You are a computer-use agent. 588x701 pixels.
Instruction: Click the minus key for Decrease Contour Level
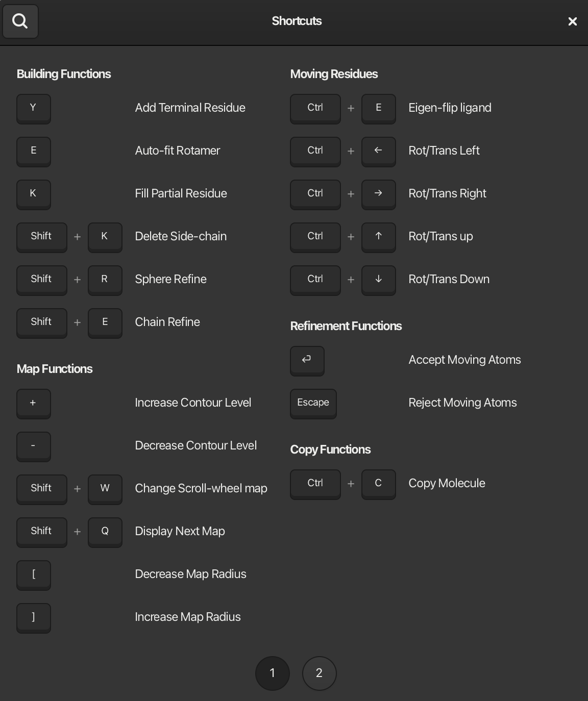34,446
